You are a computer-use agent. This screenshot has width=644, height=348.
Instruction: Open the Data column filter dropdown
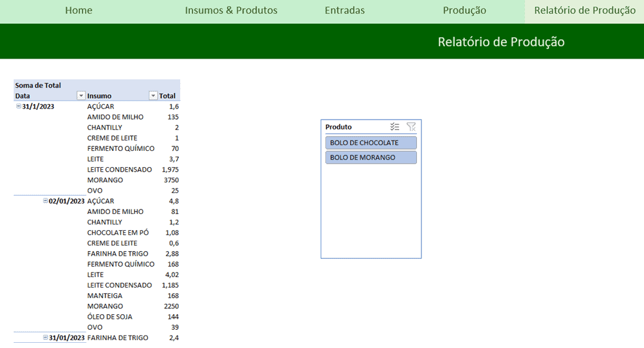click(x=81, y=96)
